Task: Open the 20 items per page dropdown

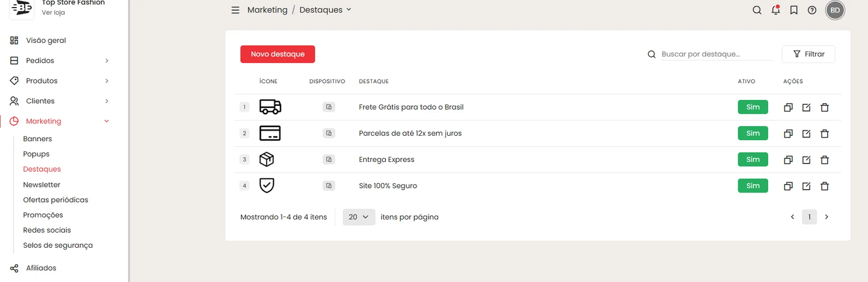Action: tap(359, 217)
